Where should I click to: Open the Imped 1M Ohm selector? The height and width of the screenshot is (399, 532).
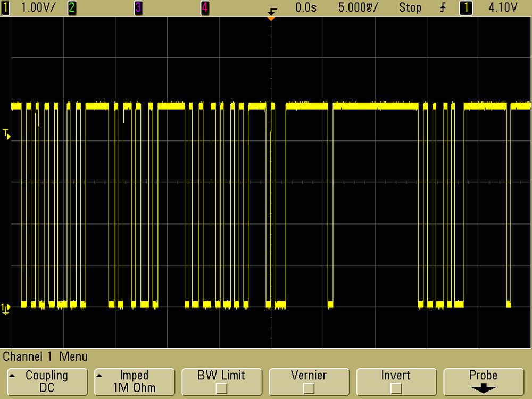pos(134,381)
